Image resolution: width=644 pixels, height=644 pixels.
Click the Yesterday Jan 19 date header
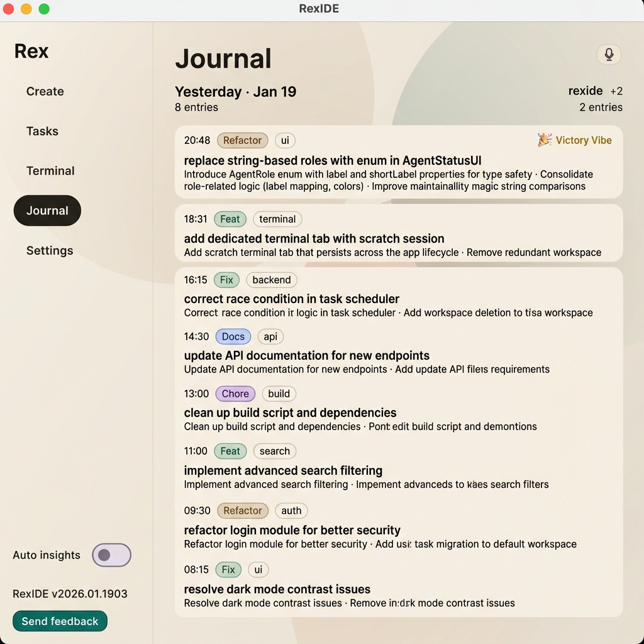click(x=236, y=92)
